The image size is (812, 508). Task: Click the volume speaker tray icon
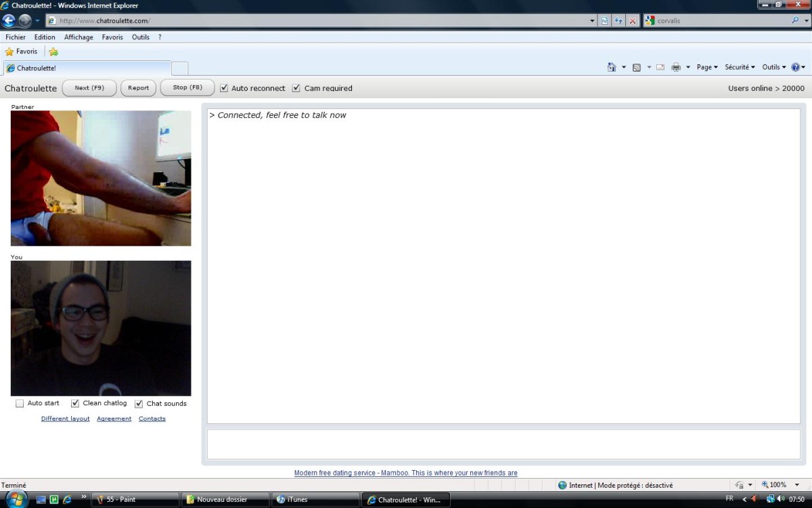(781, 499)
